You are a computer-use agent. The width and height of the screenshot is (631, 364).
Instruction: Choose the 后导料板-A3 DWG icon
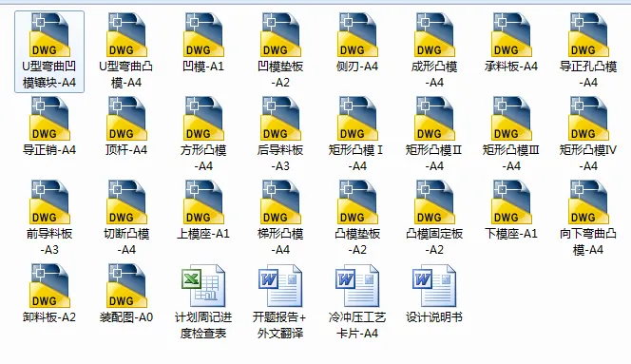tap(280, 119)
